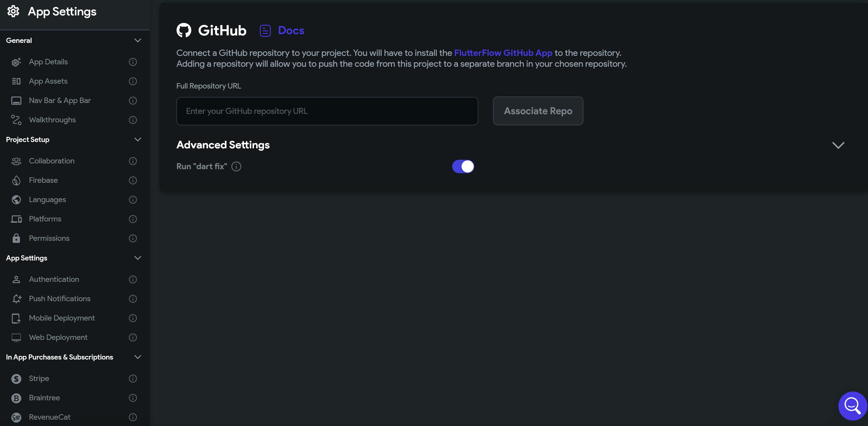Viewport: 868px width, 426px height.
Task: Toggle the Run "dart fix" switch
Action: click(x=463, y=166)
